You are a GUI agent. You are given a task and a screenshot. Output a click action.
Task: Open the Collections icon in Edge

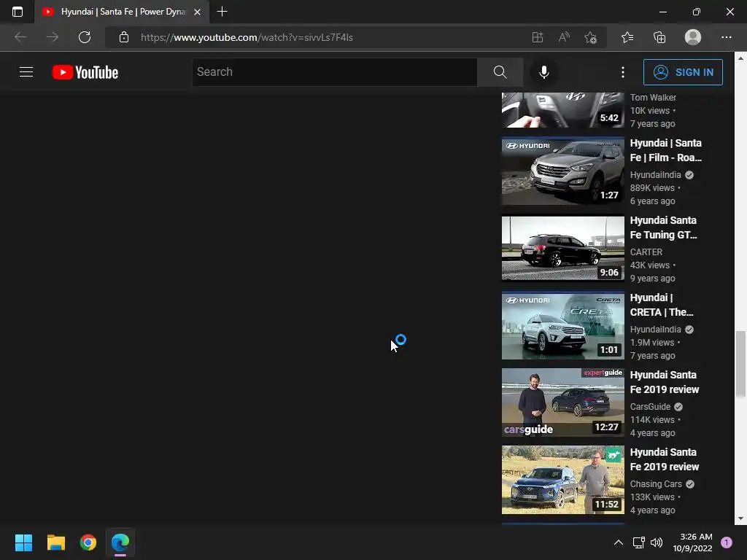pos(659,37)
